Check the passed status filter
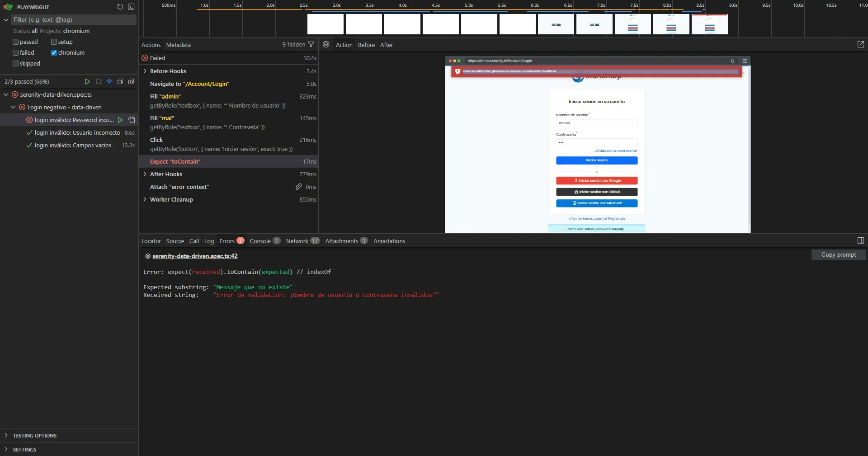Screen dimensions: 868x456 [15, 42]
